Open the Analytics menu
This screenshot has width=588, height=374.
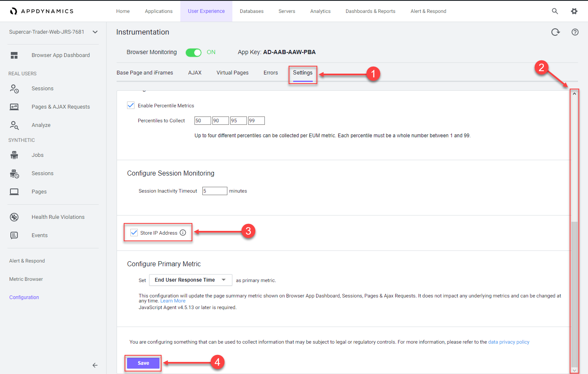320,11
